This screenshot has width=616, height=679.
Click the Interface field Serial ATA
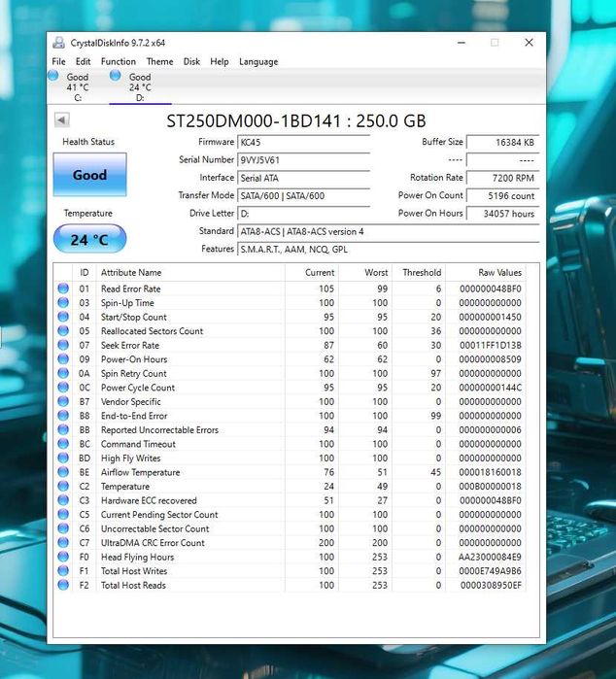(303, 178)
